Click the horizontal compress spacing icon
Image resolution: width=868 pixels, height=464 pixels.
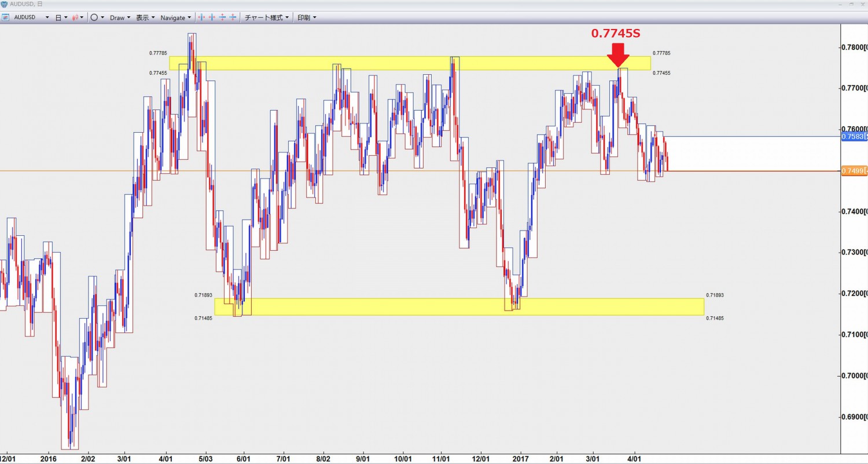click(212, 17)
